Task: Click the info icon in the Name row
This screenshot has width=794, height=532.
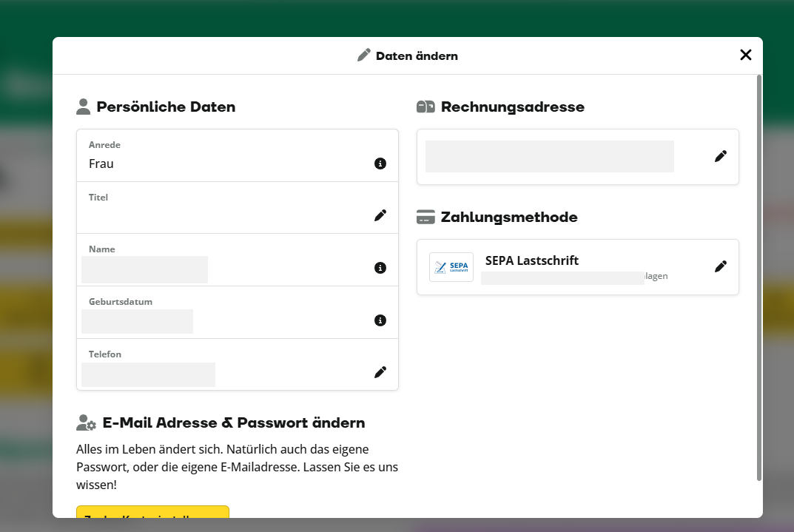Action: pos(380,268)
